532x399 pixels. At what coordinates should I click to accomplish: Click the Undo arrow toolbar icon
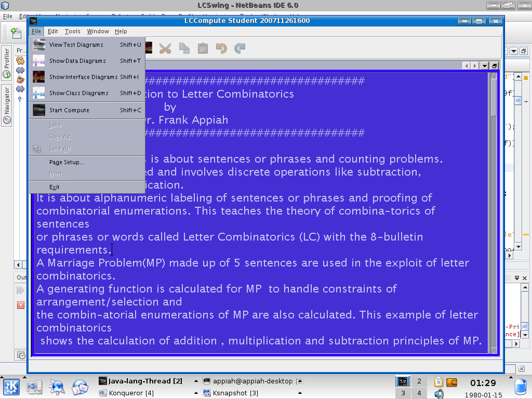pos(221,48)
